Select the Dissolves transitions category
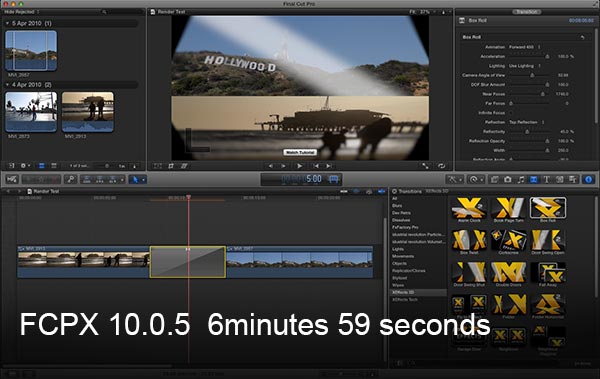This screenshot has height=379, width=600. pos(401,220)
